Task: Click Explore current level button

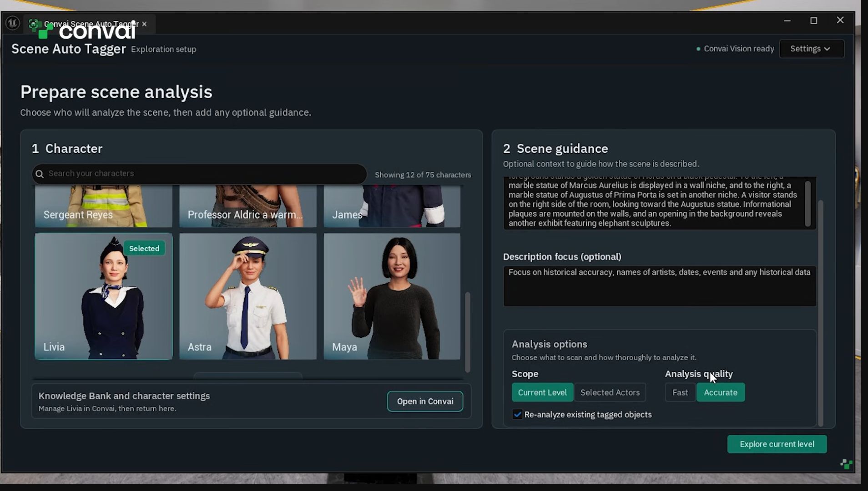Action: coord(777,444)
